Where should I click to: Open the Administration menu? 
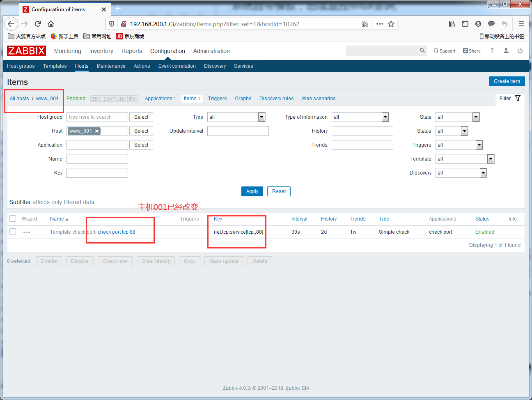[211, 51]
